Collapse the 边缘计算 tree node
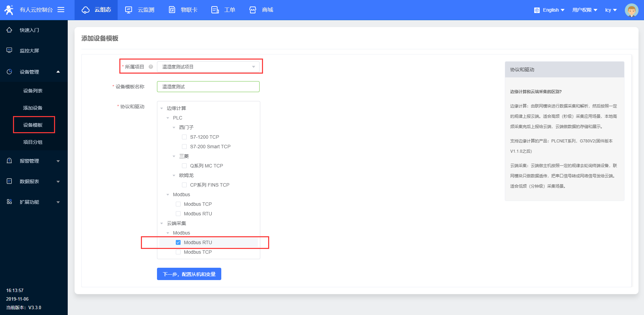Viewport: 644px width, 315px height. [x=162, y=108]
